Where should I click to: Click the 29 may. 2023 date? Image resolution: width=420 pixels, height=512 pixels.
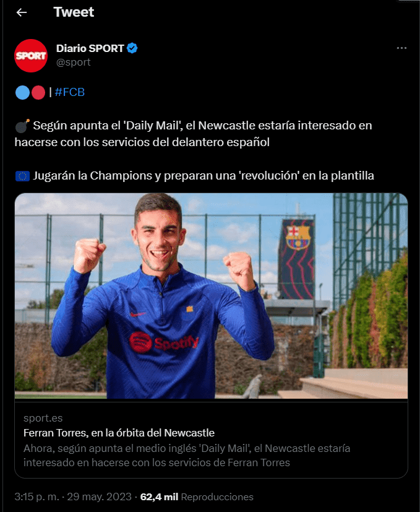[x=100, y=497]
